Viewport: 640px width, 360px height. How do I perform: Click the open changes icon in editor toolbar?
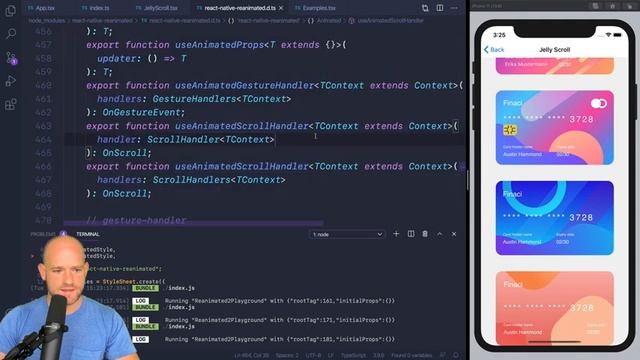point(425,8)
